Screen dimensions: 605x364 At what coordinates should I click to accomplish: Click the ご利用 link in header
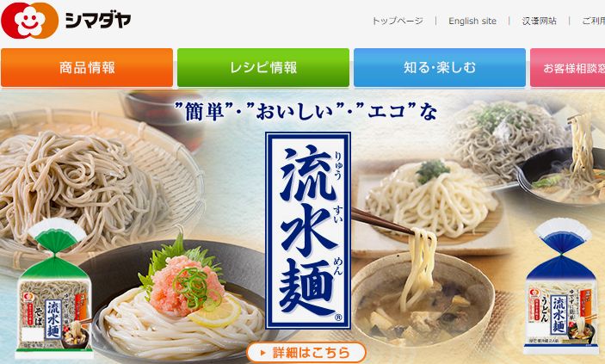coord(594,21)
